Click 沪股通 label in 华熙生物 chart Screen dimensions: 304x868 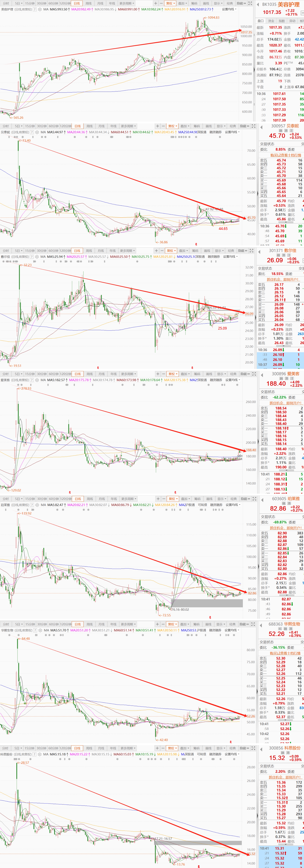click(x=202, y=630)
